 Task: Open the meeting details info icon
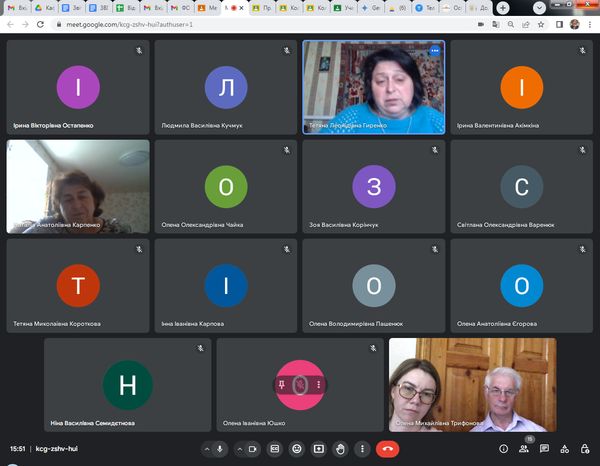(503, 449)
